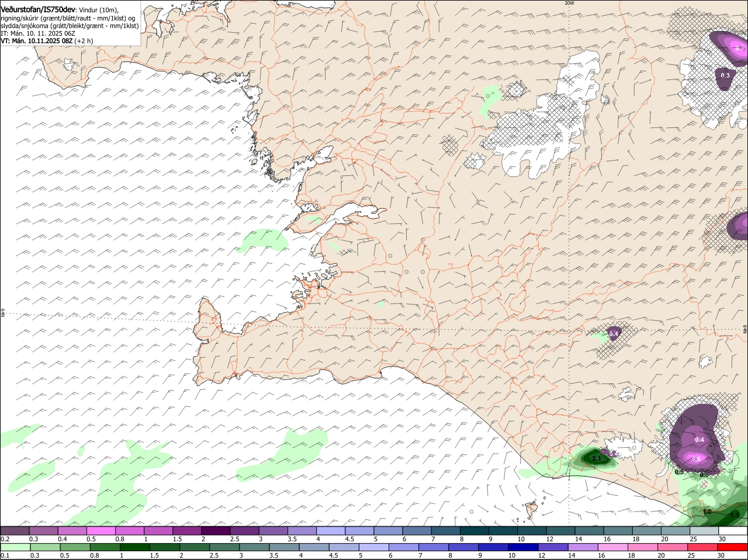Click the 0.3 value on the northeast purple patch

tap(725, 75)
